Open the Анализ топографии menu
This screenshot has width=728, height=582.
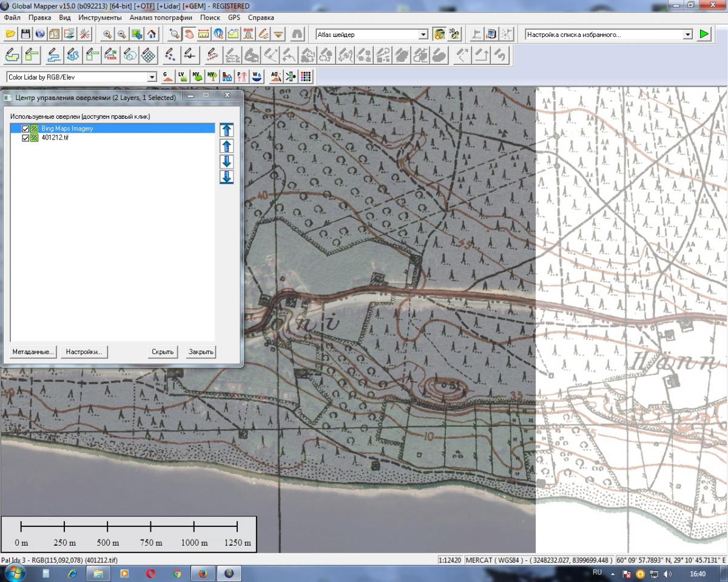pos(161,18)
